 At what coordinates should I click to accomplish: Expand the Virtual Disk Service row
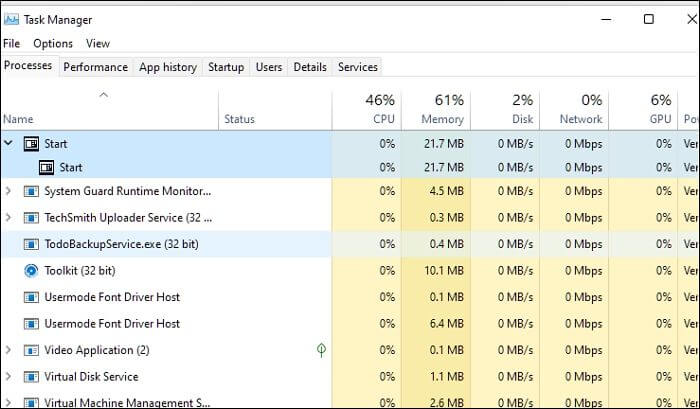tap(9, 377)
